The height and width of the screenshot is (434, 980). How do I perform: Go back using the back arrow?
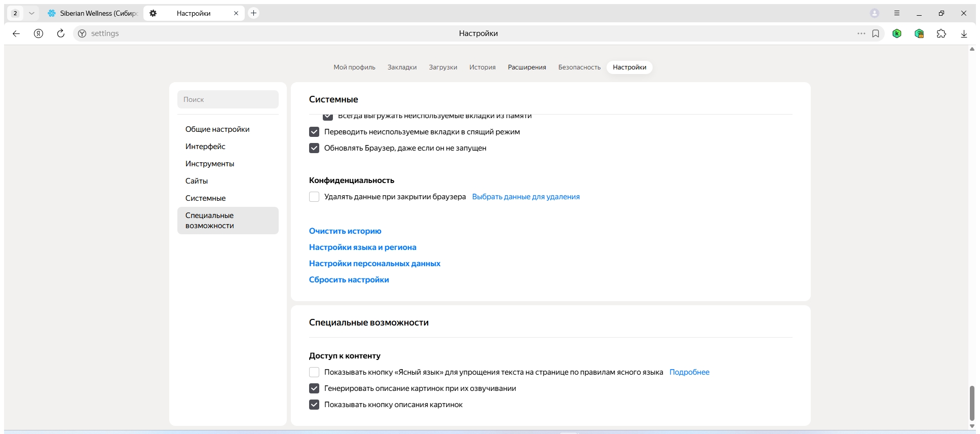[16, 33]
